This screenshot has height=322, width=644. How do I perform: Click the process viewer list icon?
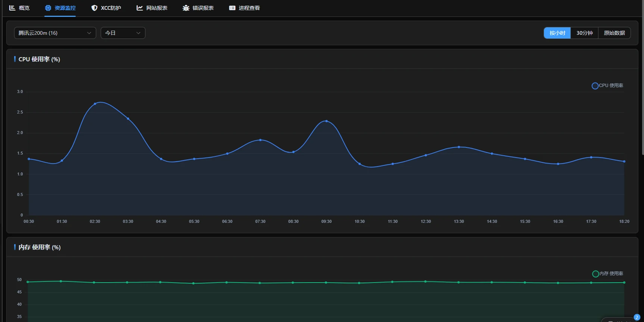pyautogui.click(x=232, y=8)
